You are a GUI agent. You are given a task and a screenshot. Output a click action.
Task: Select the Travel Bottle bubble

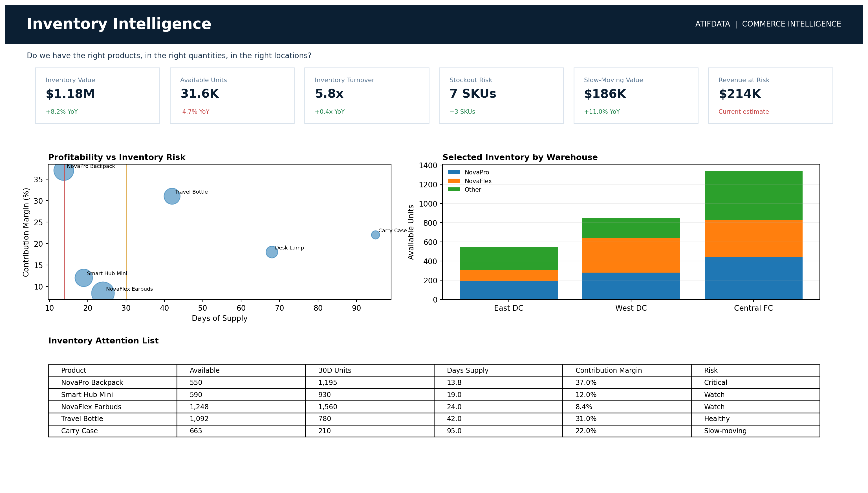pyautogui.click(x=172, y=196)
